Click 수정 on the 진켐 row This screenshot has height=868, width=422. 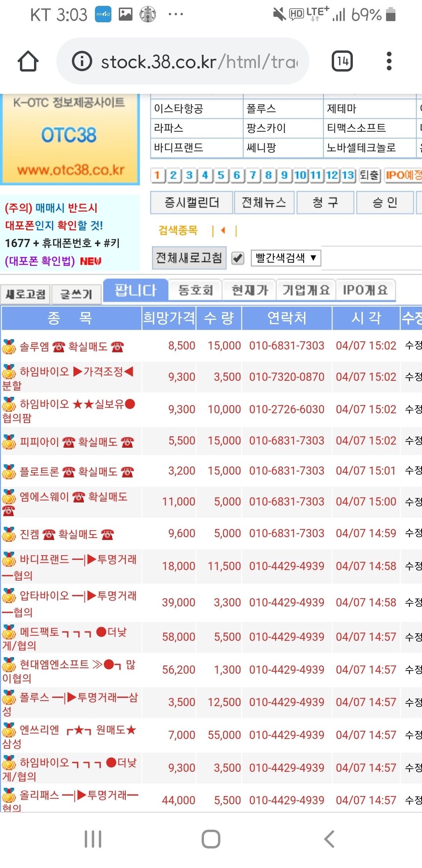pos(413,533)
